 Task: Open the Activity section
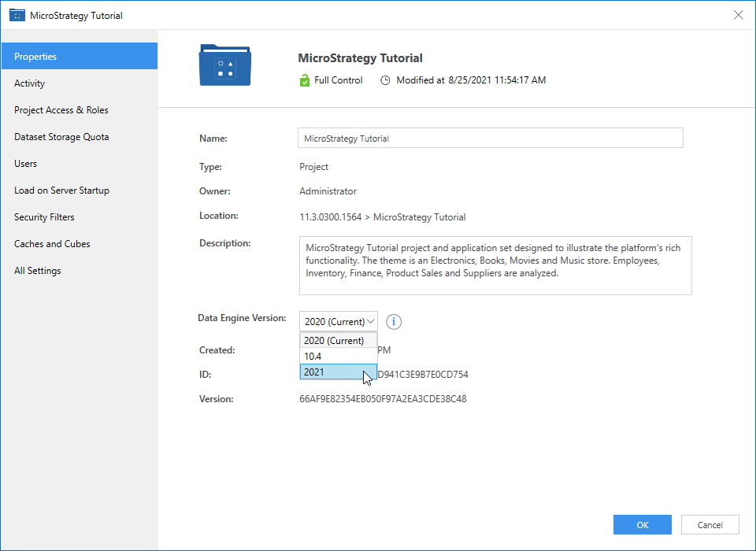pos(30,83)
